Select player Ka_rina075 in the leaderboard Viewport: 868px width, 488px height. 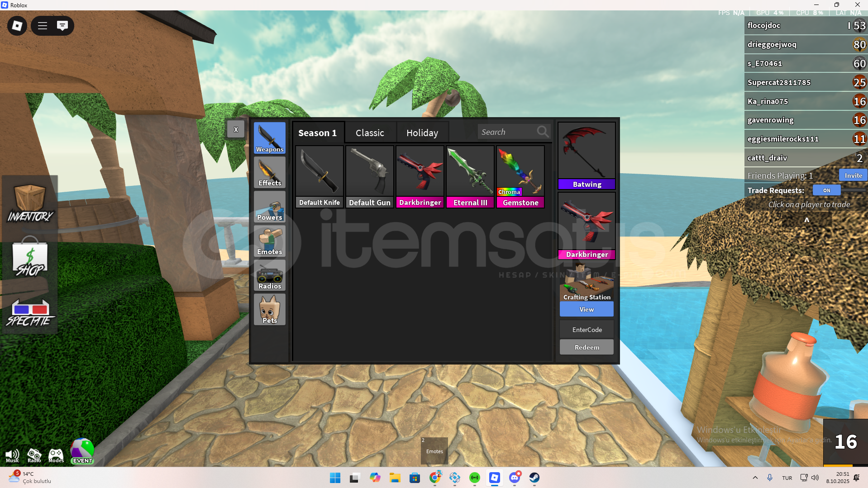[806, 101]
